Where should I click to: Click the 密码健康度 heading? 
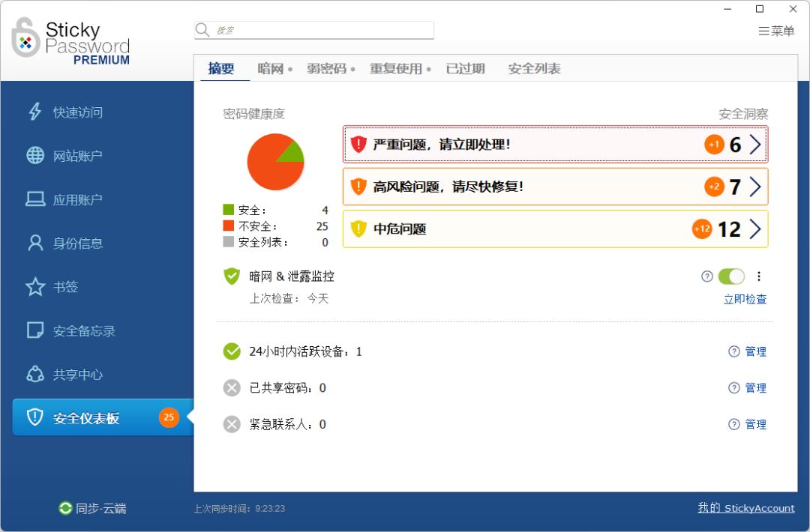tap(253, 114)
